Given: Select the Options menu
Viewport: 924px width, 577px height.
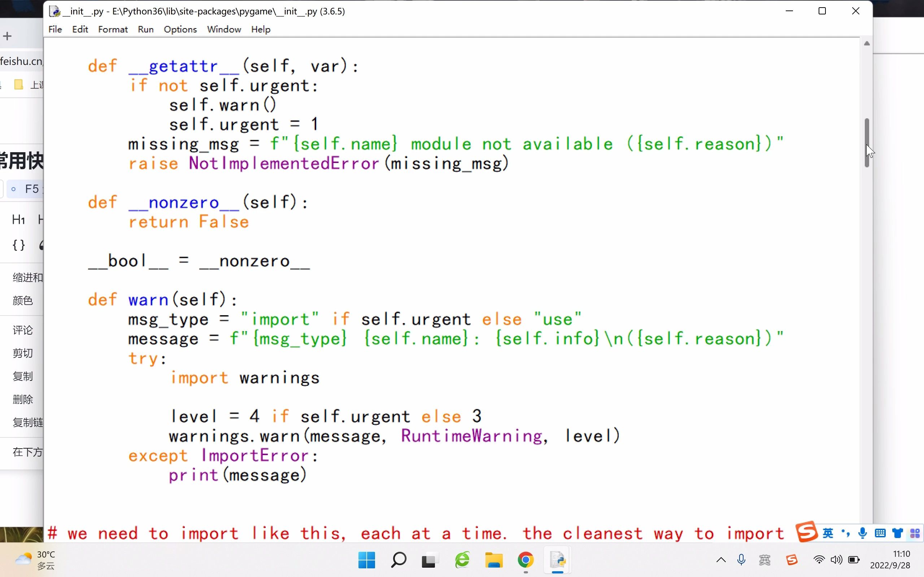Looking at the screenshot, I should [x=180, y=29].
